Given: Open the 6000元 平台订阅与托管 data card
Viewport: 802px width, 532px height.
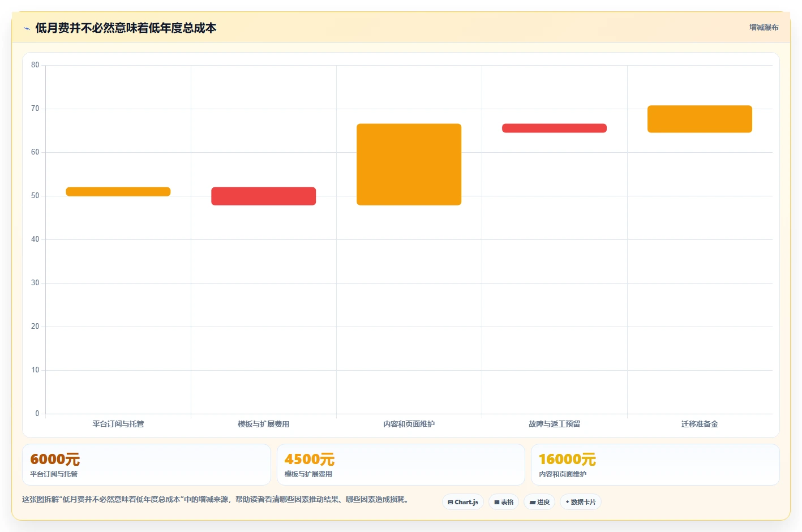Looking at the screenshot, I should (x=147, y=465).
